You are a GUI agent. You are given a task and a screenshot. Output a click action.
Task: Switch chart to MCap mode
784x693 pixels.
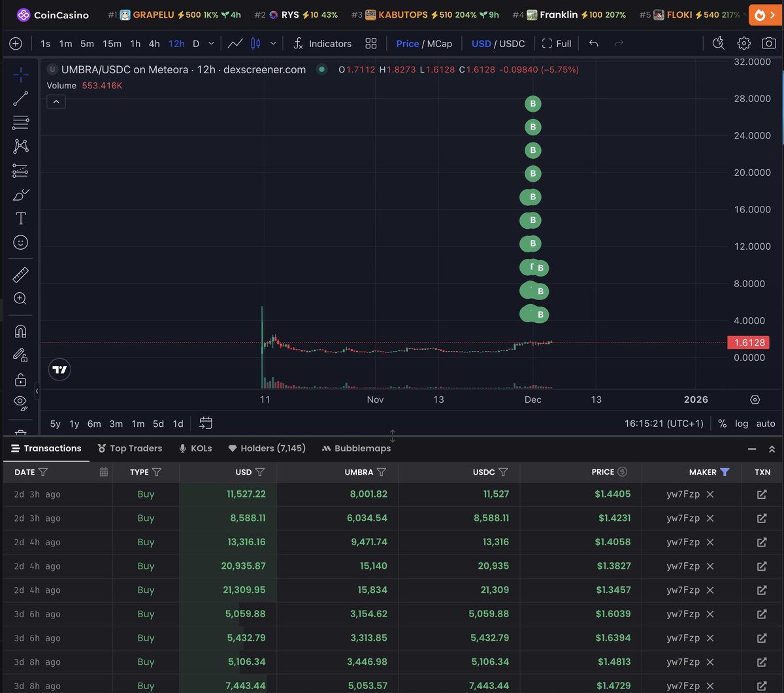coord(440,44)
